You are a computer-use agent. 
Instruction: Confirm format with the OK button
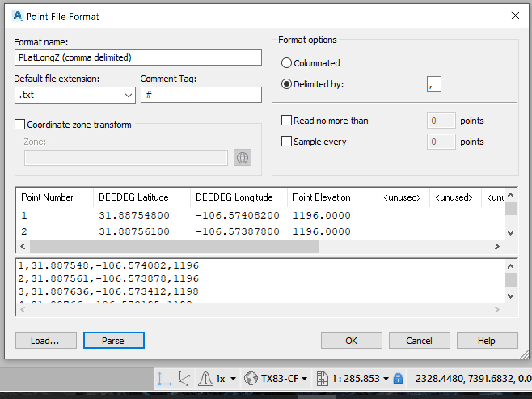(x=351, y=340)
